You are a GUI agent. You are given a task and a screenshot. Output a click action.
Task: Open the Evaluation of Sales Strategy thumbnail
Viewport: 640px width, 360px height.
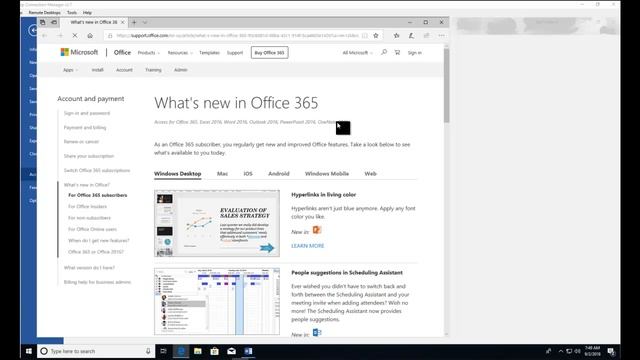(217, 223)
